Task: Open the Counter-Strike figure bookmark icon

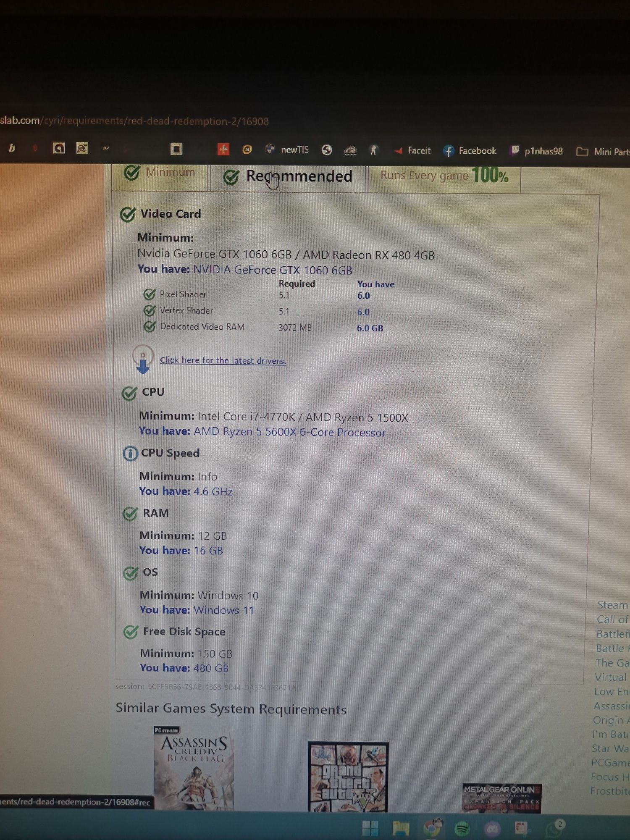Action: click(373, 150)
